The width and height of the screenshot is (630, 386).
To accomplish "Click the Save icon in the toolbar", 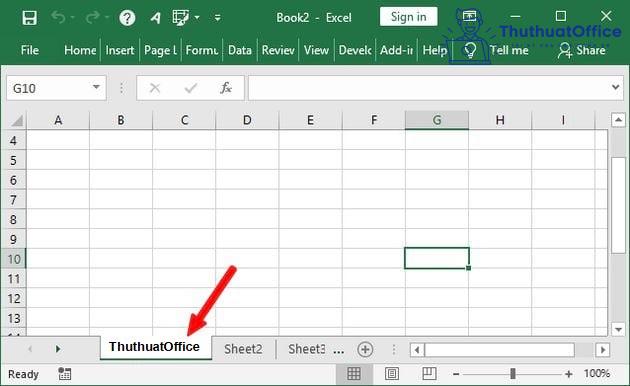I will [29, 18].
